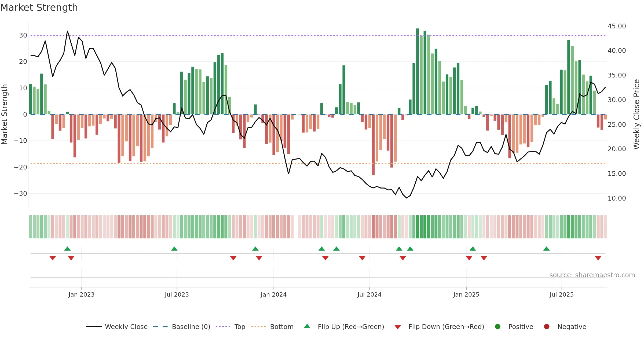Viewport: 644px width, 362px height.
Task: Click the Jan 2025 x-axis label
Action: point(466,294)
